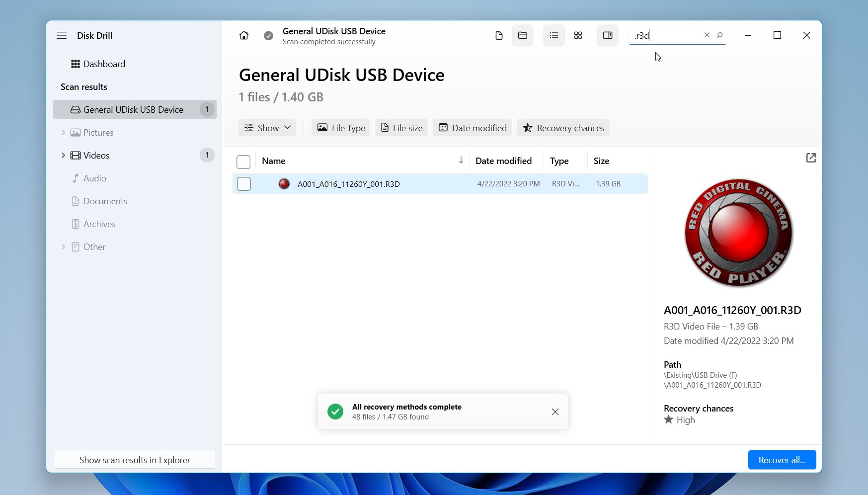Open Recovery chances filter
Viewport: 868px width, 495px height.
pos(563,128)
